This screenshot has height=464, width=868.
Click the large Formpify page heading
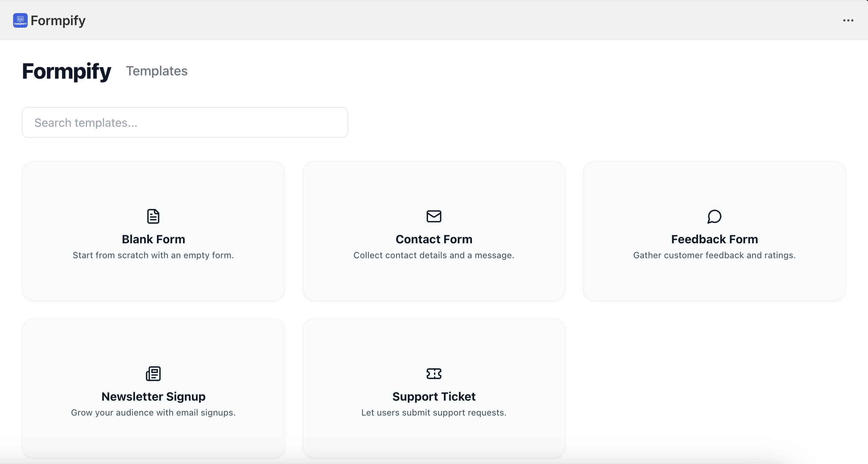coord(67,71)
